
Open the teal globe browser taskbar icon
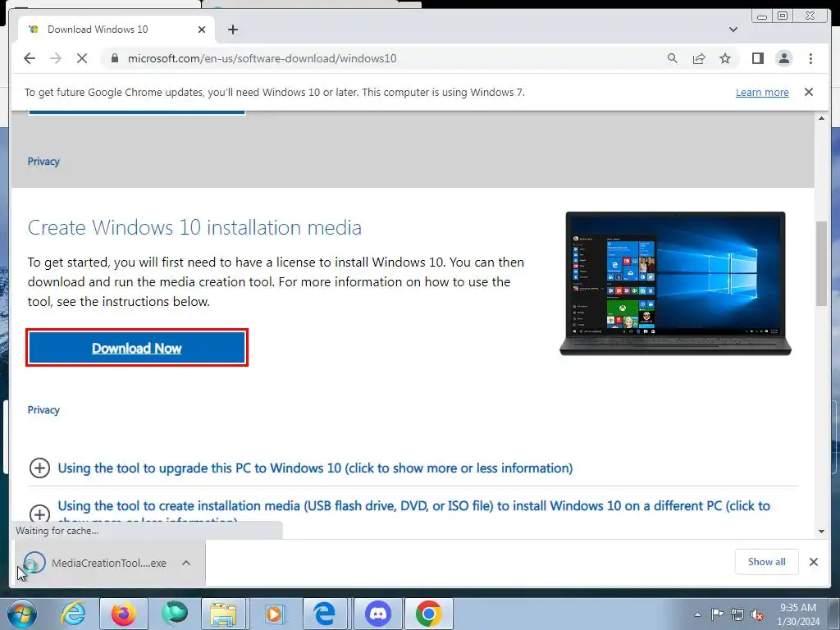[175, 614]
